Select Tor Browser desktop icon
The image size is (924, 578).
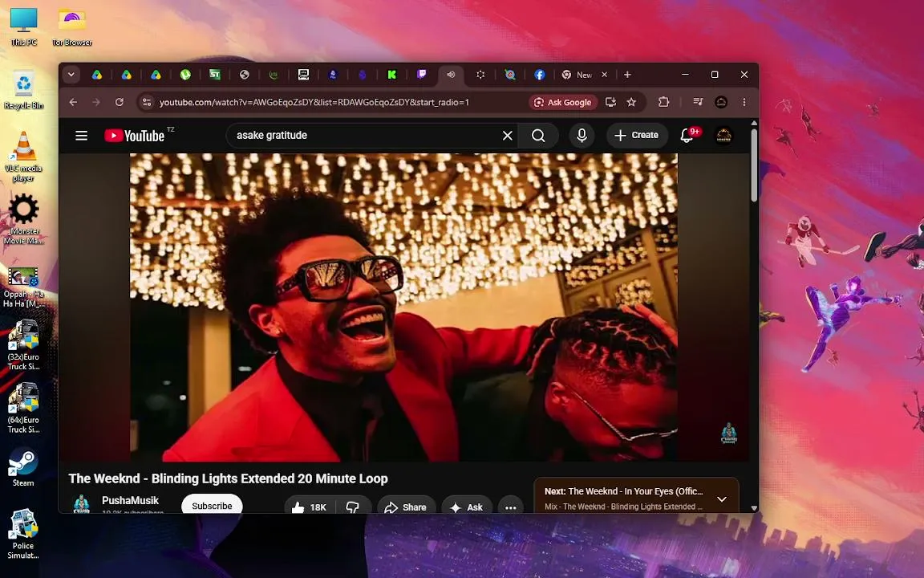point(72,27)
